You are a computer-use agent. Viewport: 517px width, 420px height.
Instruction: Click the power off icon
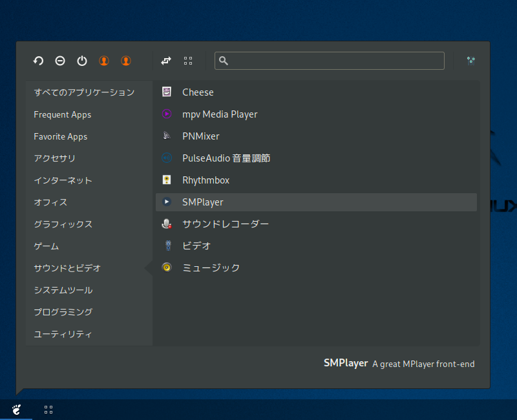(82, 61)
